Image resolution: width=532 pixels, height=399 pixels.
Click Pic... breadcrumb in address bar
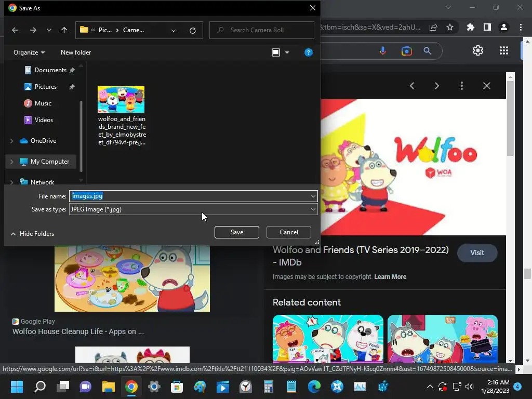(x=105, y=30)
